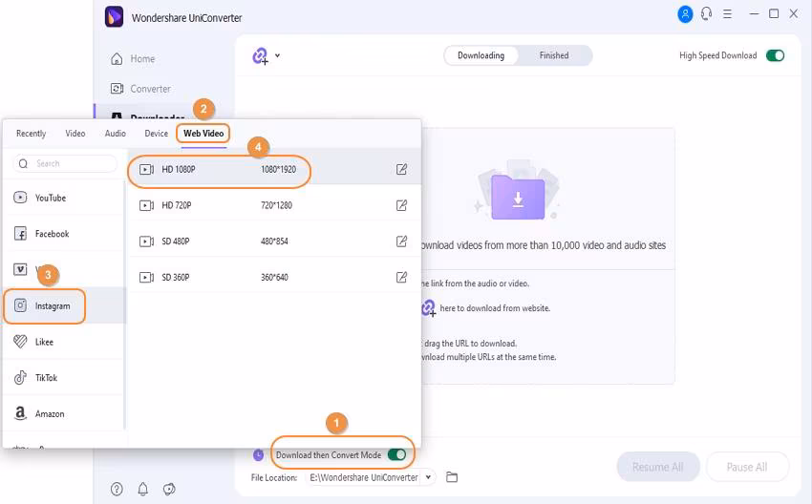Click the Converter sidebar icon
Viewport: 812px width, 504px height.
tap(118, 89)
